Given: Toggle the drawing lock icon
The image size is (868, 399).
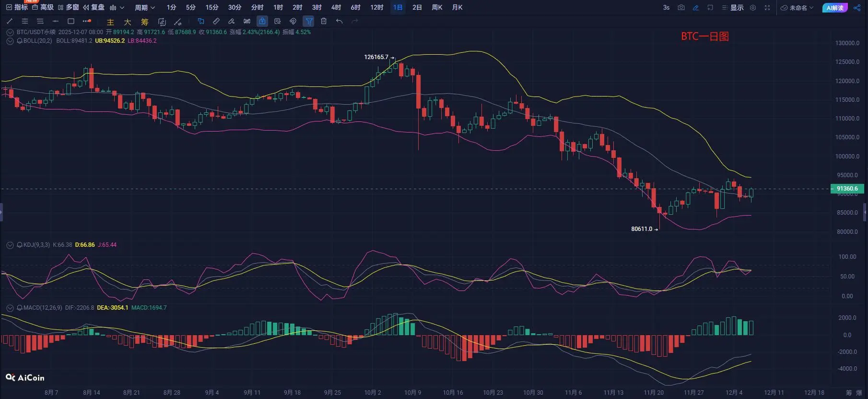Looking at the screenshot, I should click(x=262, y=21).
